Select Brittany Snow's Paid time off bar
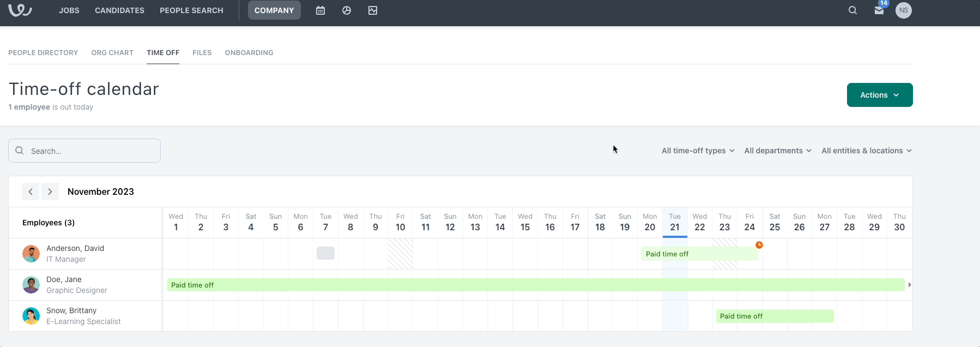This screenshot has width=980, height=347. [x=774, y=316]
